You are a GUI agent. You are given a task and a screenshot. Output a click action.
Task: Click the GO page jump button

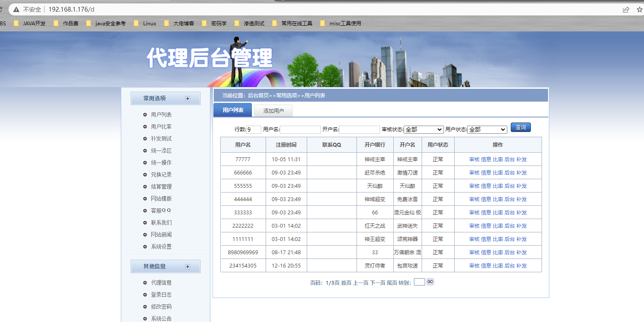coord(430,282)
